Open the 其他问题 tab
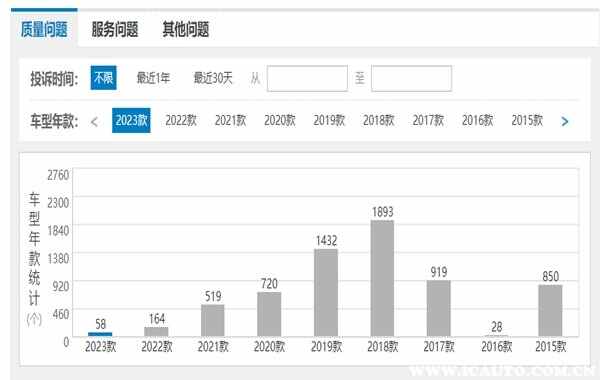 click(186, 29)
